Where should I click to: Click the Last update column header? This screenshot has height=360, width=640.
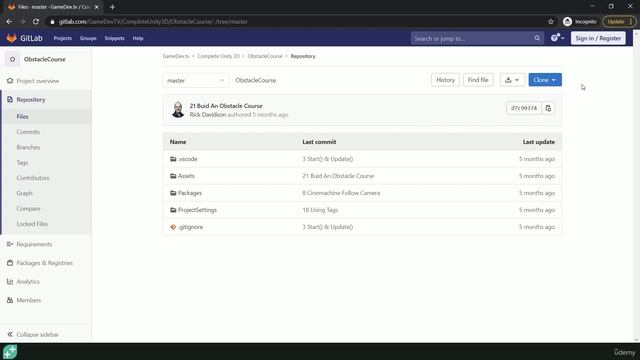[538, 142]
